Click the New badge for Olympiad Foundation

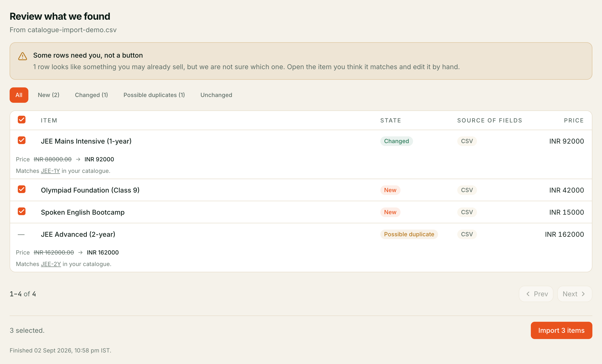[390, 190]
